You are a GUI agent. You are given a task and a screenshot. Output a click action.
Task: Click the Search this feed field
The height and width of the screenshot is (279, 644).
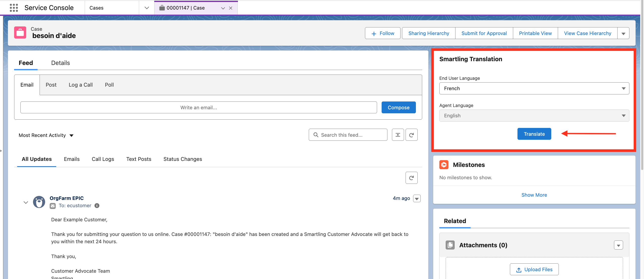click(348, 135)
